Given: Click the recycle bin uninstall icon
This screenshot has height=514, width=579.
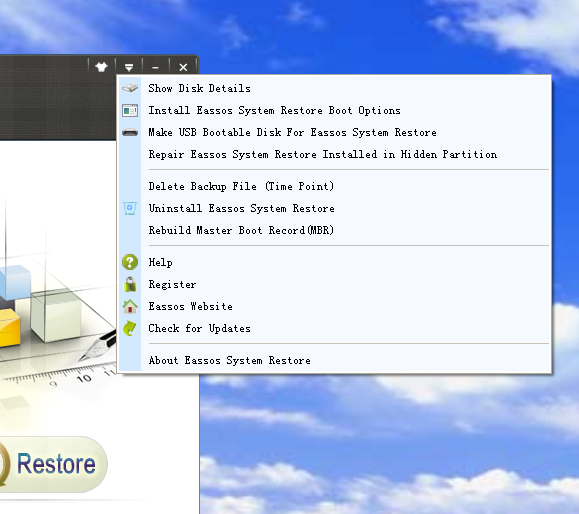Looking at the screenshot, I should coord(130,208).
